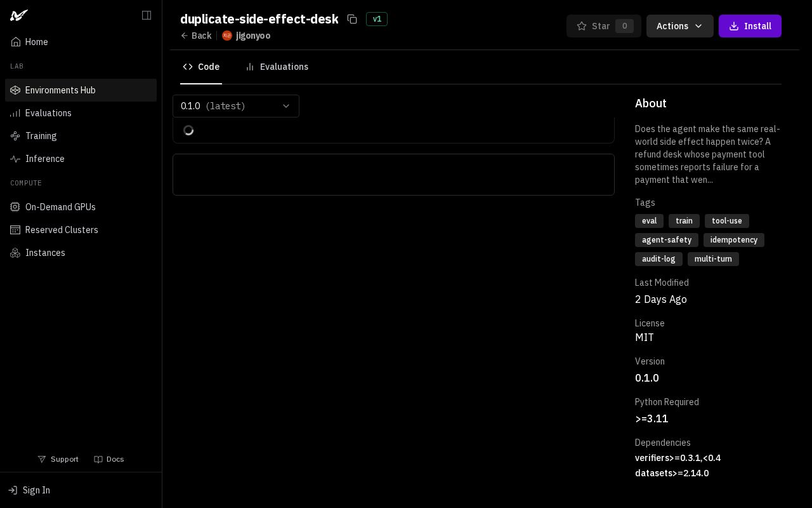Screen dimensions: 812x508
Task: Select the audit-log tag
Action: (658, 259)
